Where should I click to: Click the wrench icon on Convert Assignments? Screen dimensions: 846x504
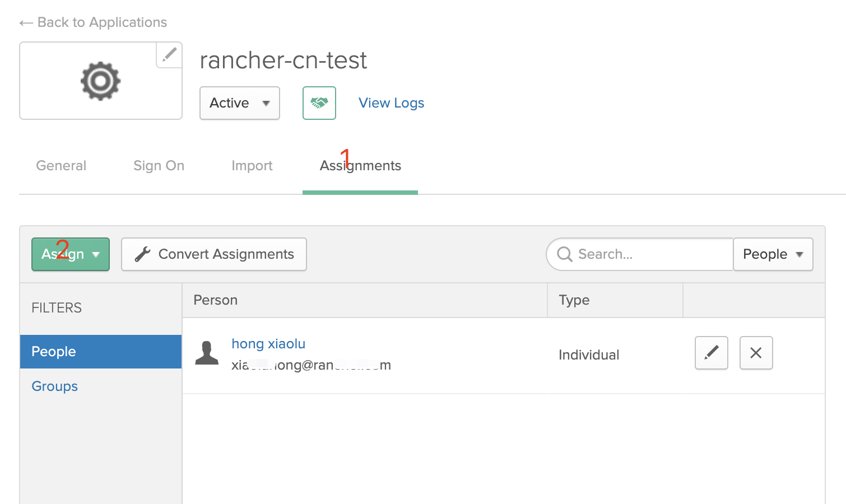[x=143, y=254]
